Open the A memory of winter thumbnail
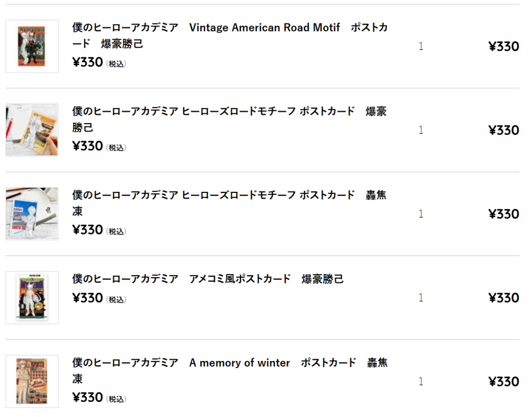532x417 pixels. tap(32, 381)
